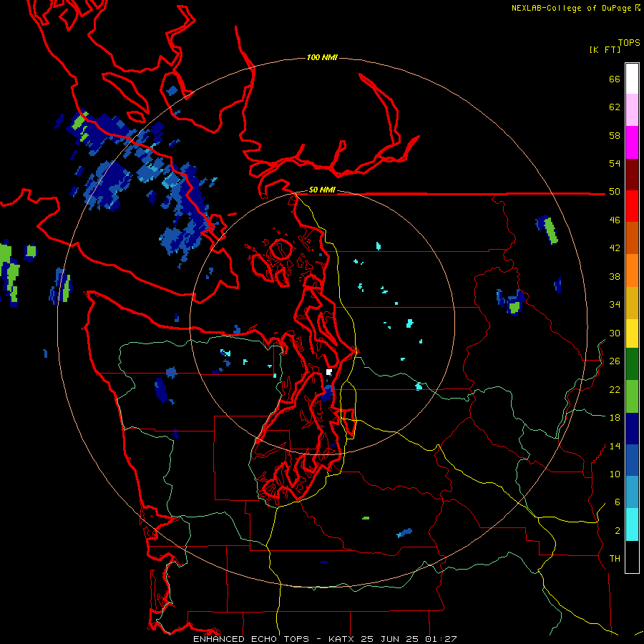Click the ENHANCED ECHO TOPS caption text
644x644 pixels.
(251, 639)
